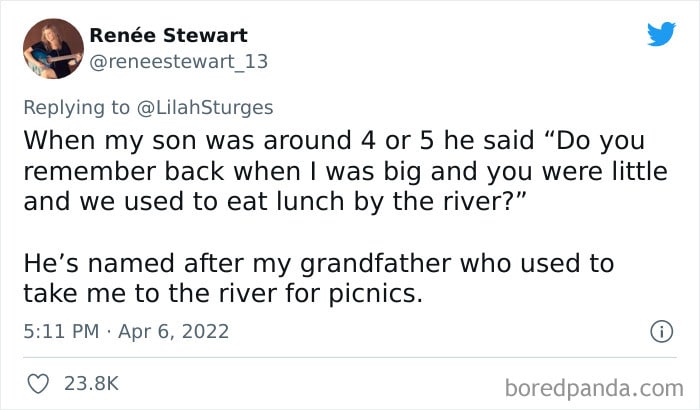Open the @LilahSturges mention link
This screenshot has height=410, width=700.
pos(205,108)
